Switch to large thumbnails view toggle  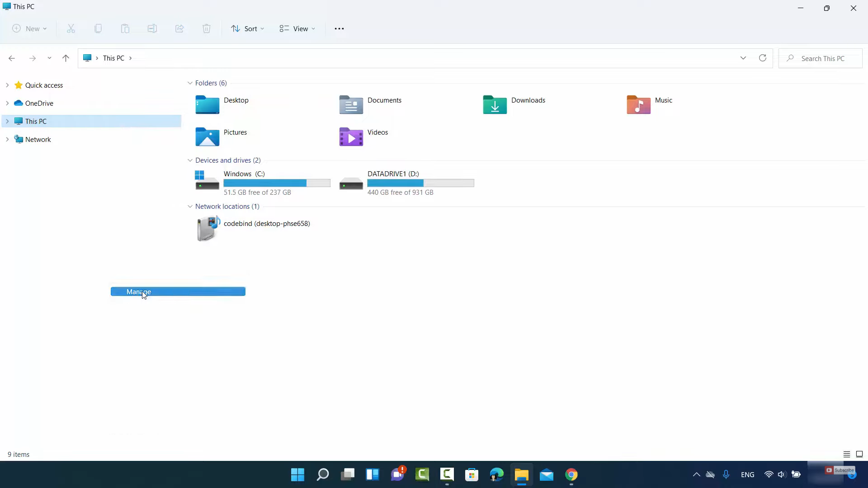[x=859, y=454]
